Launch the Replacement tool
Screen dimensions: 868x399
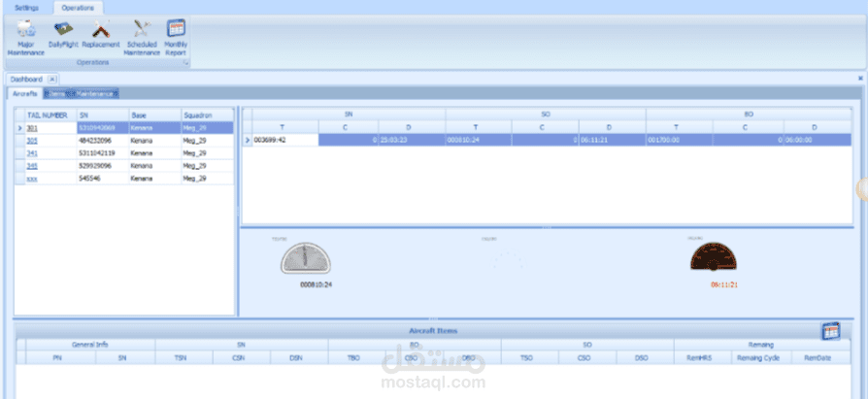coord(101,34)
